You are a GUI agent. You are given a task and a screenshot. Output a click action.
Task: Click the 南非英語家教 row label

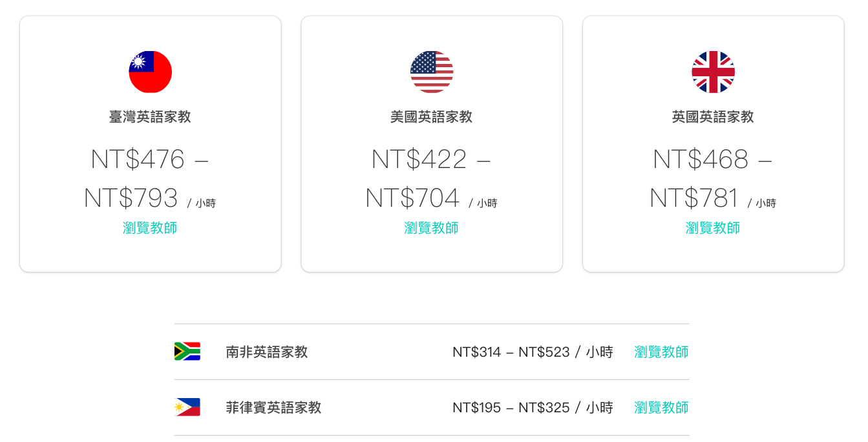pyautogui.click(x=267, y=352)
